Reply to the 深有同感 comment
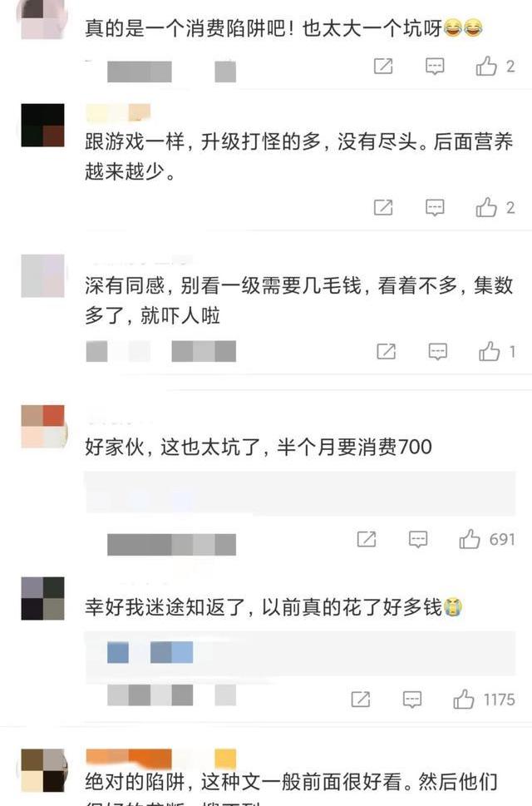Viewport: 532px width, 806px height. [x=437, y=352]
